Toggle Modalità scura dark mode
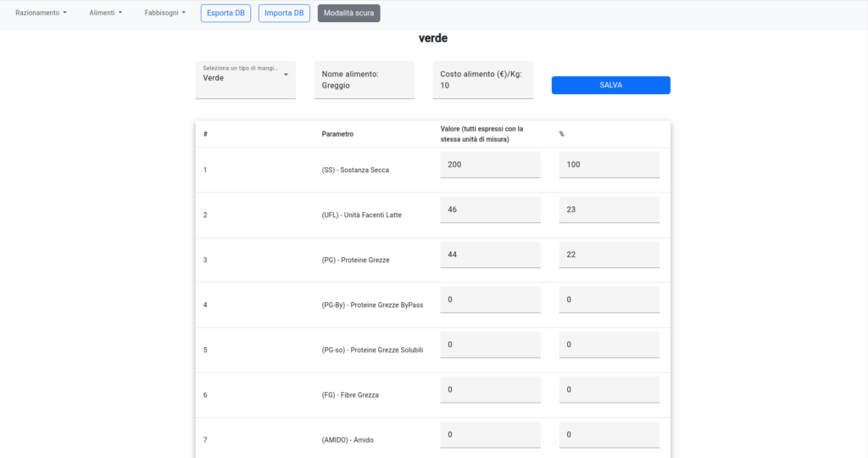The image size is (868, 458). (348, 13)
